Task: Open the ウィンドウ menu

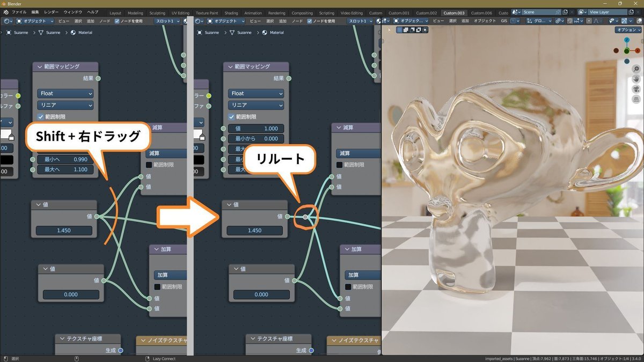Action: (x=73, y=12)
